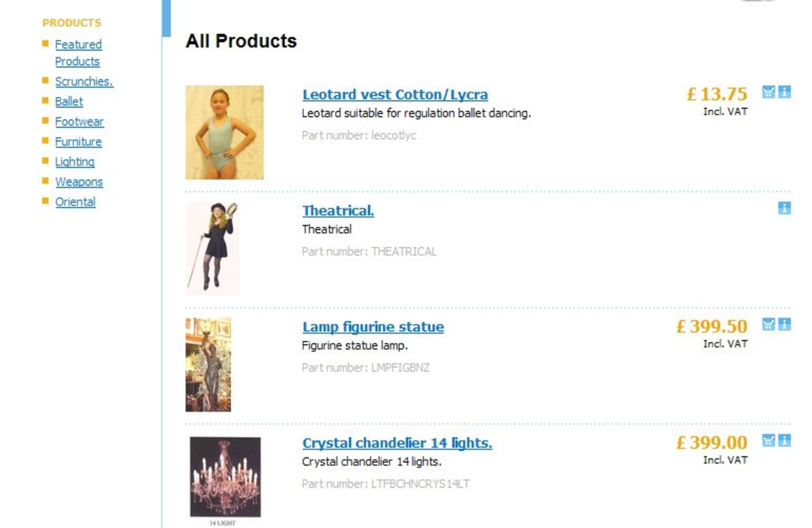Viewport: 812px width, 528px height.
Task: Open info icon for Leotard vest
Action: (784, 92)
